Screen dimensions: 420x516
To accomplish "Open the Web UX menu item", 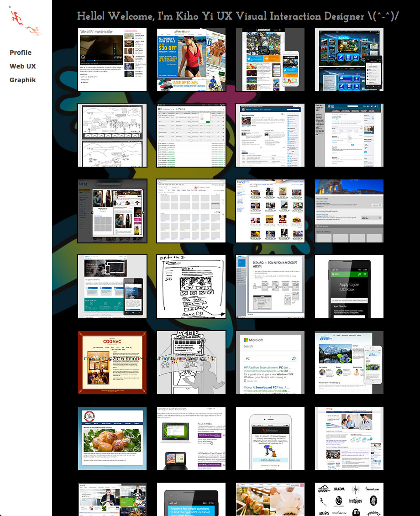I will 23,66.
